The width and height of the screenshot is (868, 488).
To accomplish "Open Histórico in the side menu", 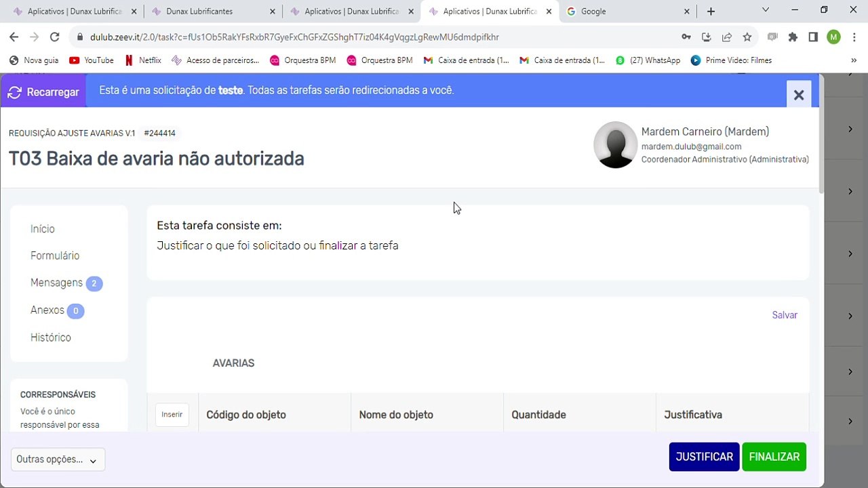I will click(51, 338).
